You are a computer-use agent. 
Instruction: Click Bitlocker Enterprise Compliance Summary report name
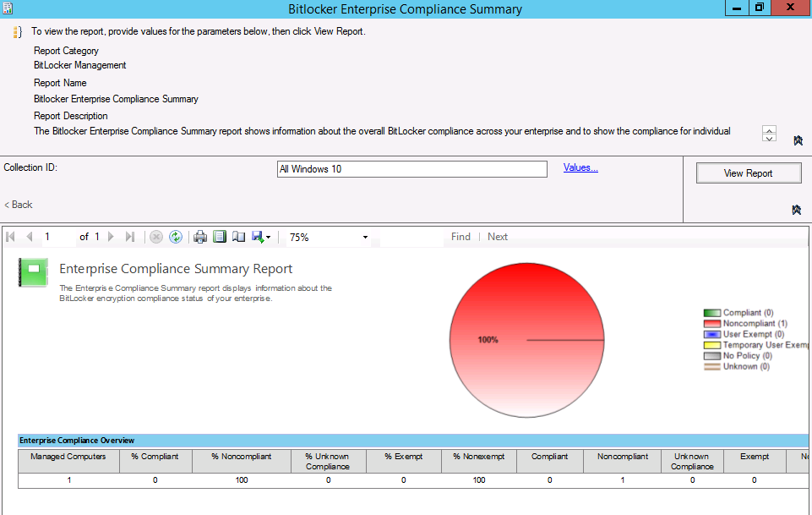click(116, 99)
